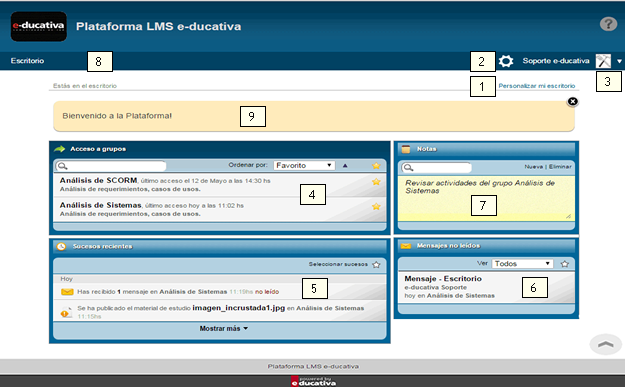Click the user avatar tools icon
Screen dimensions: 625x387
(603, 61)
